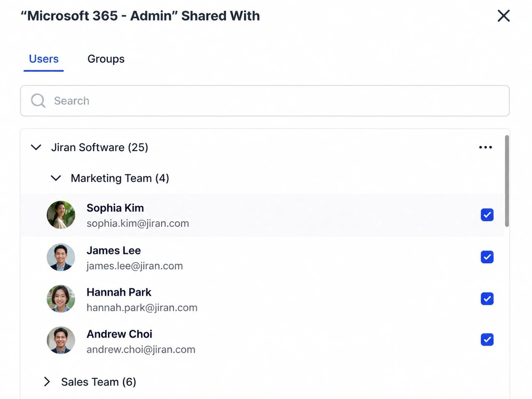This screenshot has height=399, width=532.
Task: Click email hannah.park@jiran.com
Action: coord(142,308)
